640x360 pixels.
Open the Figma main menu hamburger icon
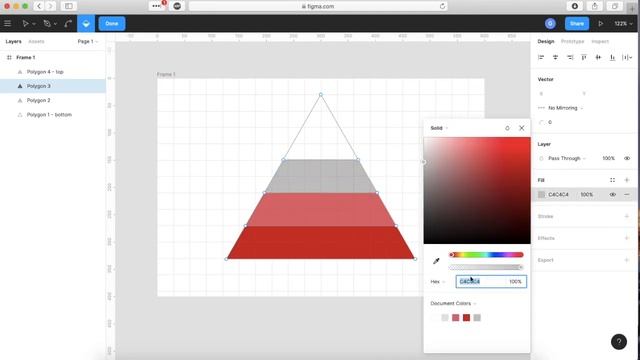coord(7,24)
